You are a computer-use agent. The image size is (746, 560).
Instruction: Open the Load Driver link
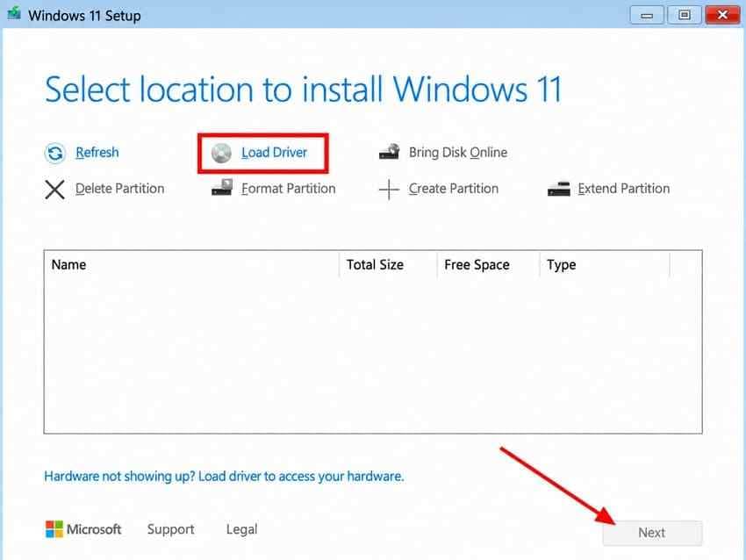[274, 152]
